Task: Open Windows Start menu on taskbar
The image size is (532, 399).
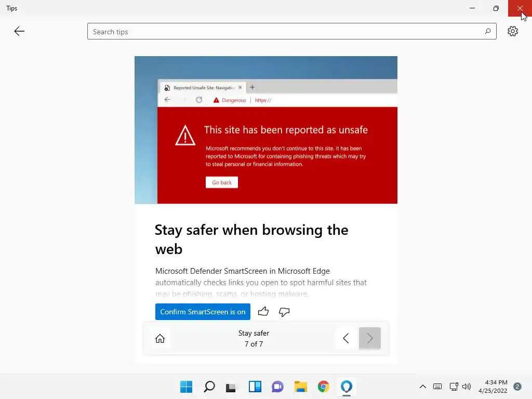Action: pyautogui.click(x=186, y=387)
